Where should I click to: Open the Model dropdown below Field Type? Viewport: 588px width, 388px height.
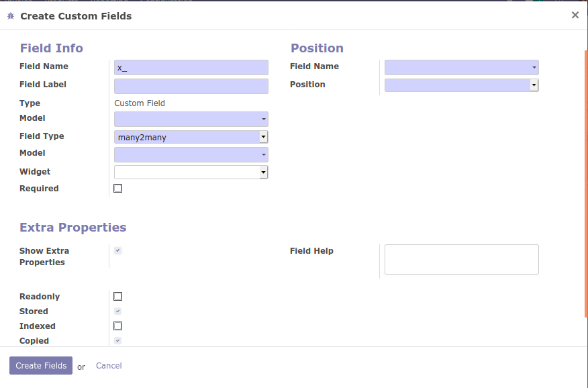(x=191, y=155)
